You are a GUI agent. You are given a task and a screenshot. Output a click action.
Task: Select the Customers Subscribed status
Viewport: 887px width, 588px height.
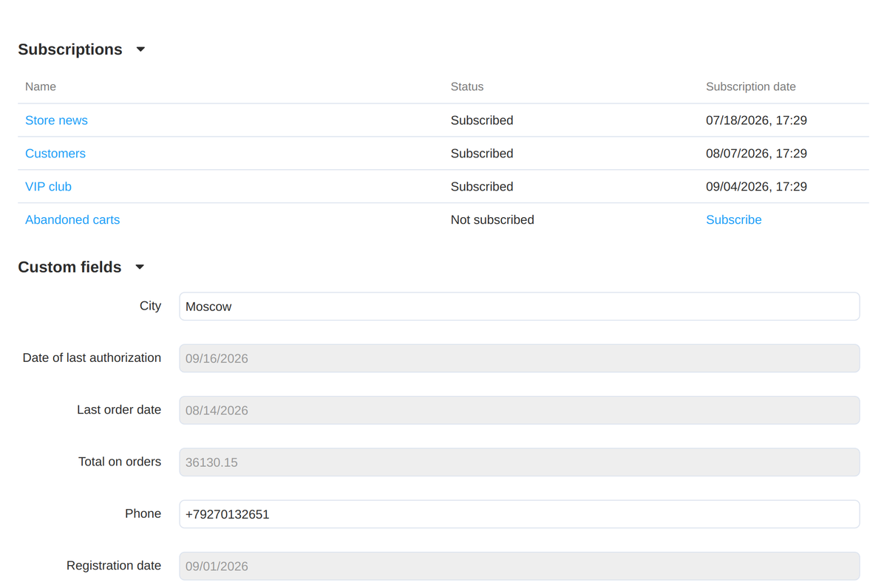click(x=482, y=154)
